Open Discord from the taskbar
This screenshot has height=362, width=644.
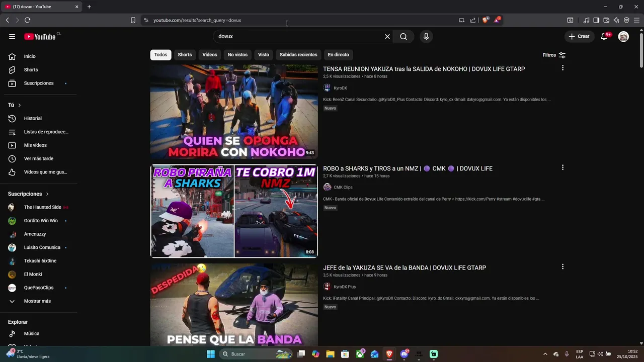(404, 354)
